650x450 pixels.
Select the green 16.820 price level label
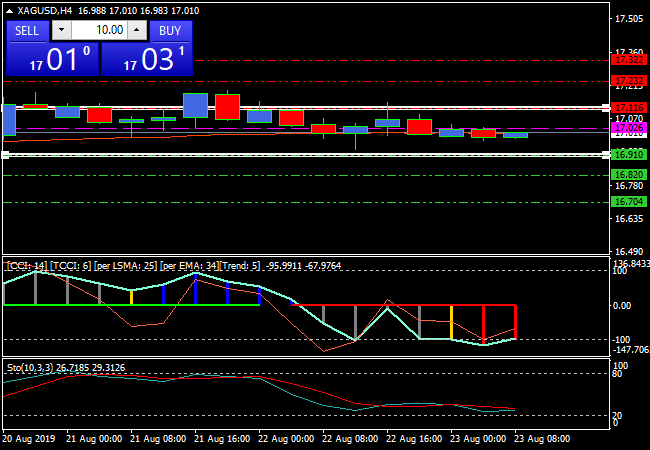(629, 174)
